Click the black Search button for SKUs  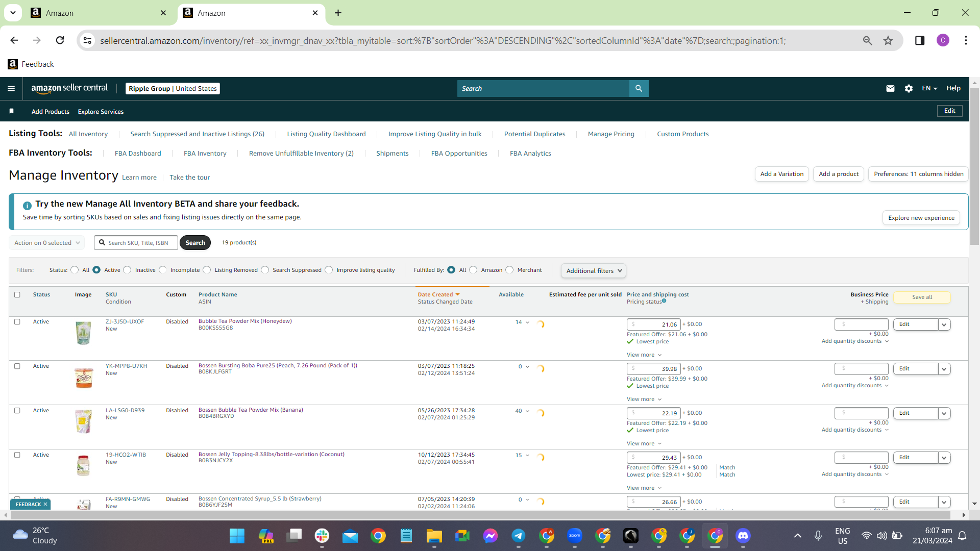195,243
